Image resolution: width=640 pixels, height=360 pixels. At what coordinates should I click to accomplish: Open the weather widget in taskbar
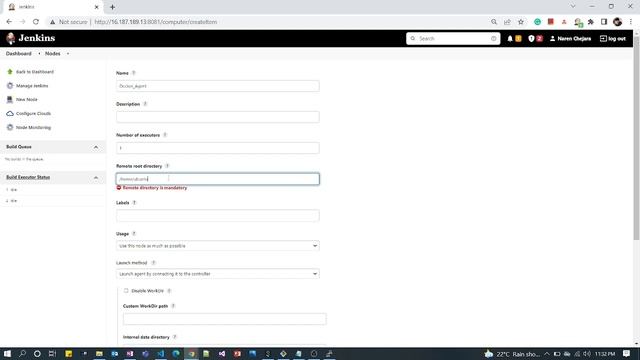(512, 354)
